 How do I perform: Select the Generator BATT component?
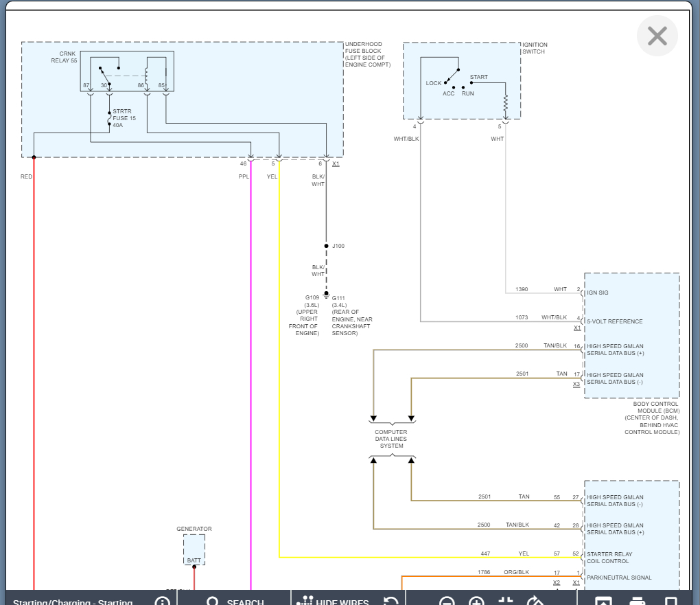[194, 550]
